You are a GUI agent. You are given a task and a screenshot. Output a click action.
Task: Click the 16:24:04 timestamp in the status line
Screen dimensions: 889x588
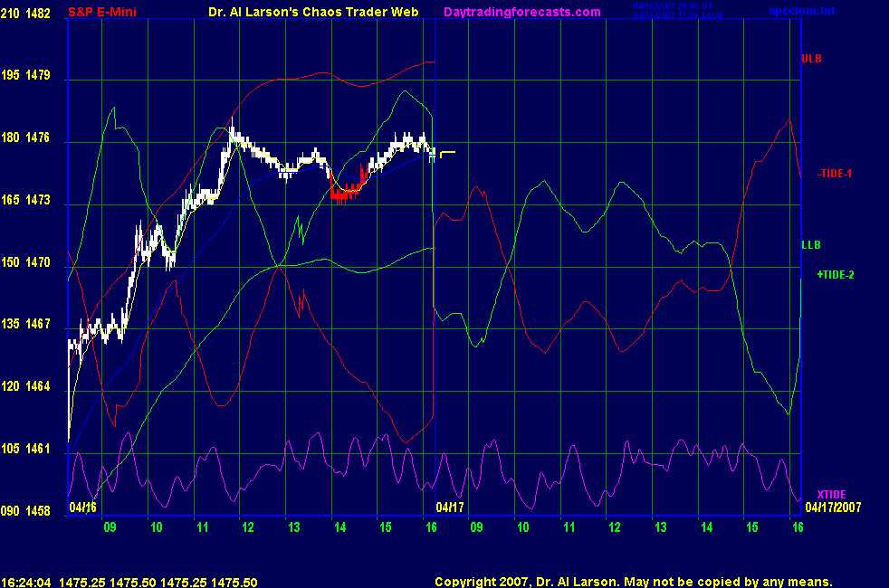26,582
